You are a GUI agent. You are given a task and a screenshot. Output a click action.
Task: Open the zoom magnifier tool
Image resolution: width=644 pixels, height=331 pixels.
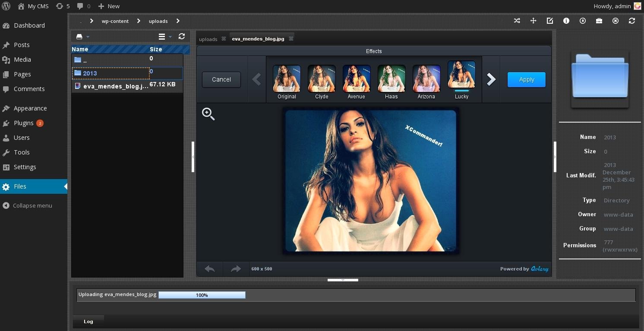(x=208, y=114)
